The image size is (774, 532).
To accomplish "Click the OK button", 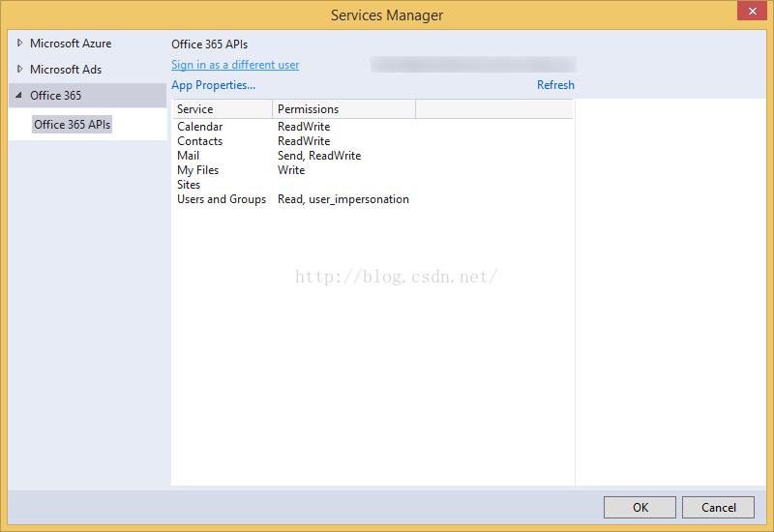I will pyautogui.click(x=640, y=507).
